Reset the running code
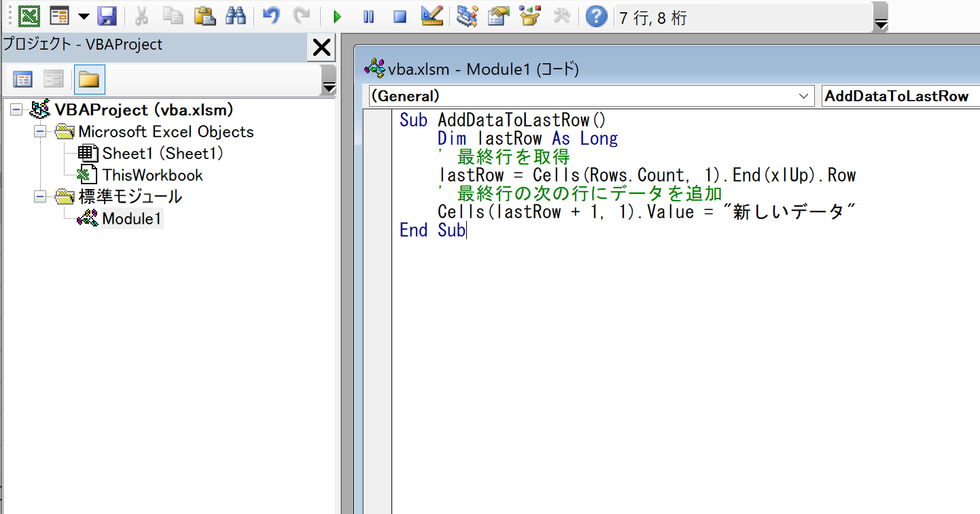The image size is (980, 514). pyautogui.click(x=400, y=16)
